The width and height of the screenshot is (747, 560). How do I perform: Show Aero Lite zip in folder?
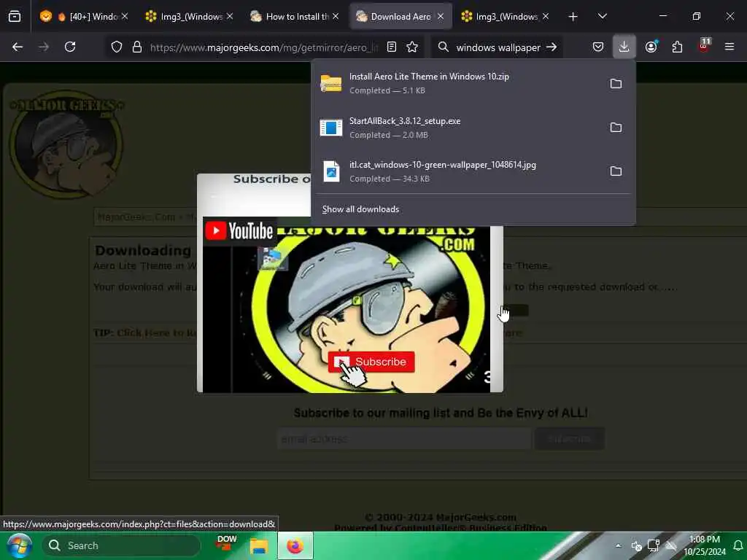click(616, 84)
